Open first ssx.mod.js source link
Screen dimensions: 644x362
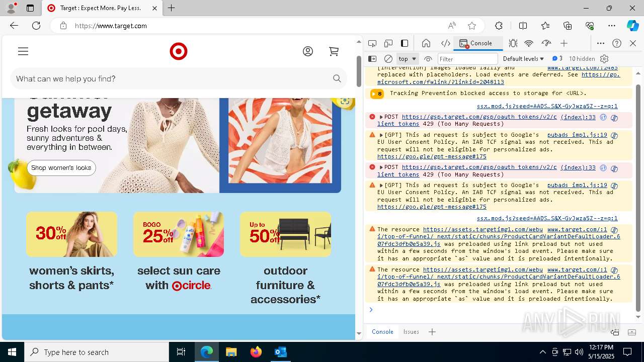547,106
